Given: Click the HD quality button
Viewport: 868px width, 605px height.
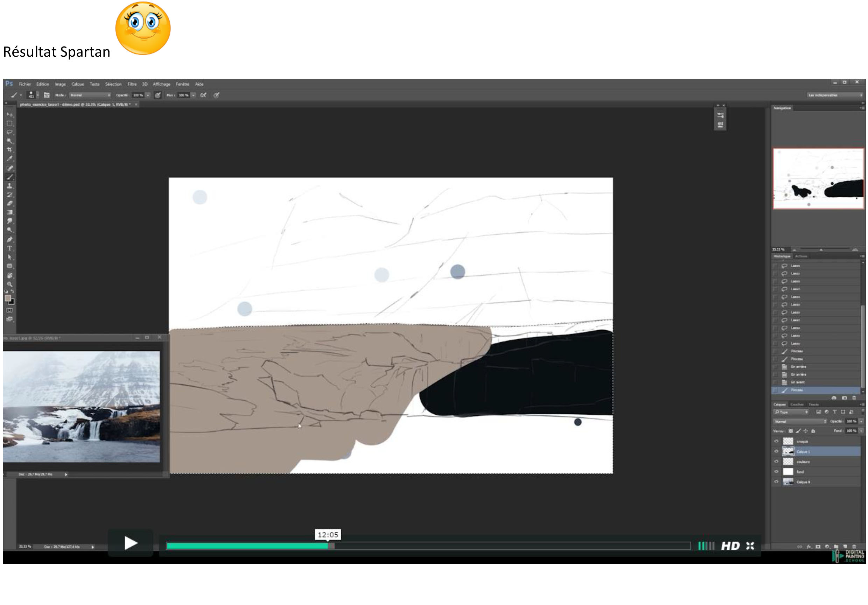Looking at the screenshot, I should click(730, 546).
